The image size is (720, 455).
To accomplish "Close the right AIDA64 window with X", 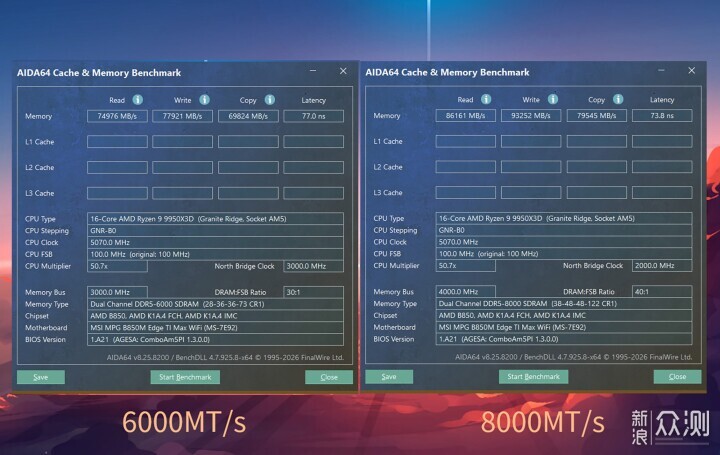I will pyautogui.click(x=692, y=70).
